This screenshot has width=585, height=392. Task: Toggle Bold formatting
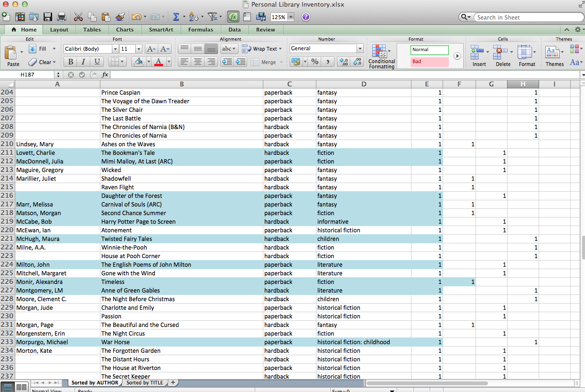coord(71,62)
